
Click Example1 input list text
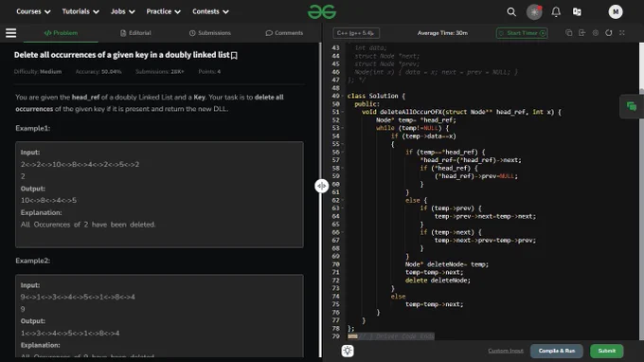(x=80, y=164)
